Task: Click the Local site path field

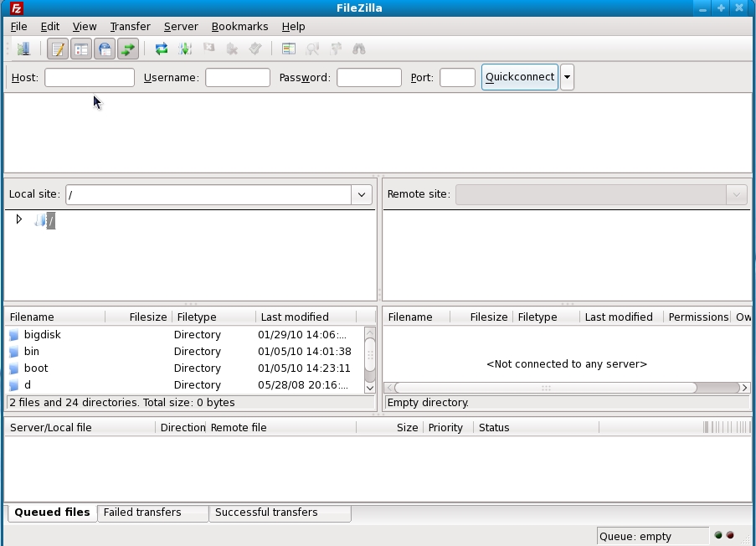Action: (208, 195)
